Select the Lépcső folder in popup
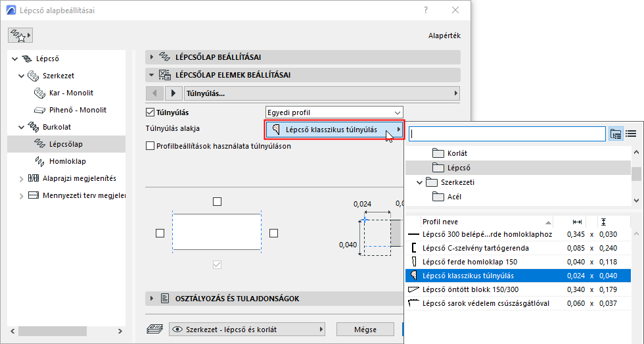Viewport: 644px width, 344px height. coord(518,168)
